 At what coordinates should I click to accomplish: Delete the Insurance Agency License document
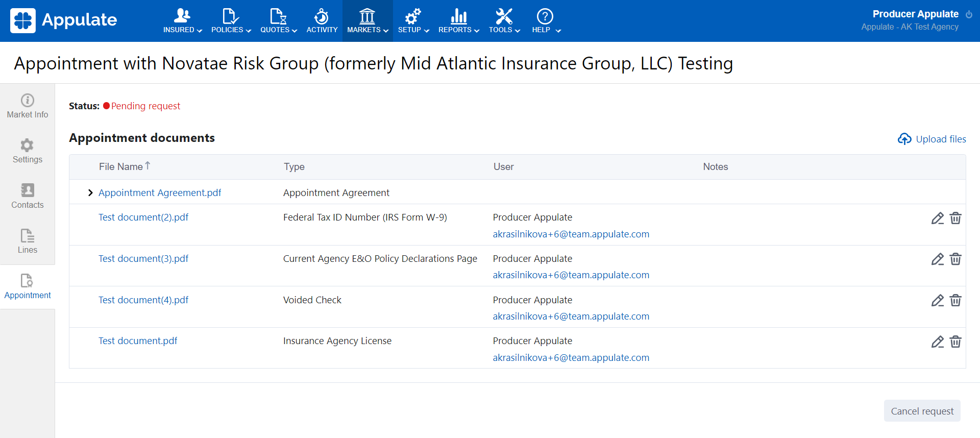point(955,342)
